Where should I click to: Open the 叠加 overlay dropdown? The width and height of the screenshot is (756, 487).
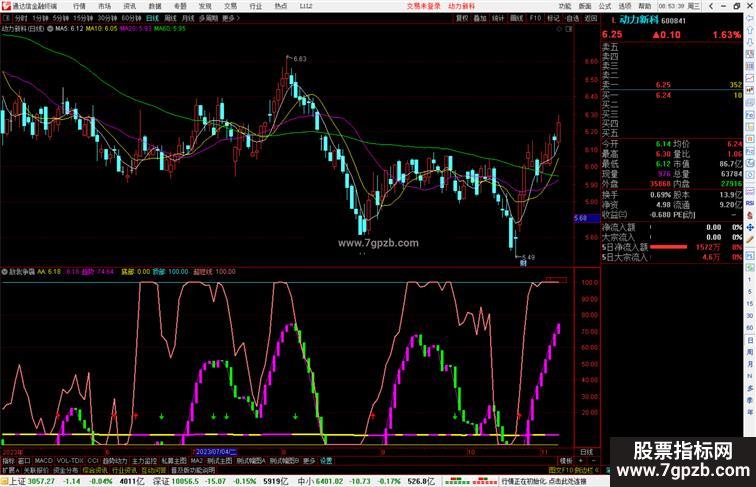[480, 18]
